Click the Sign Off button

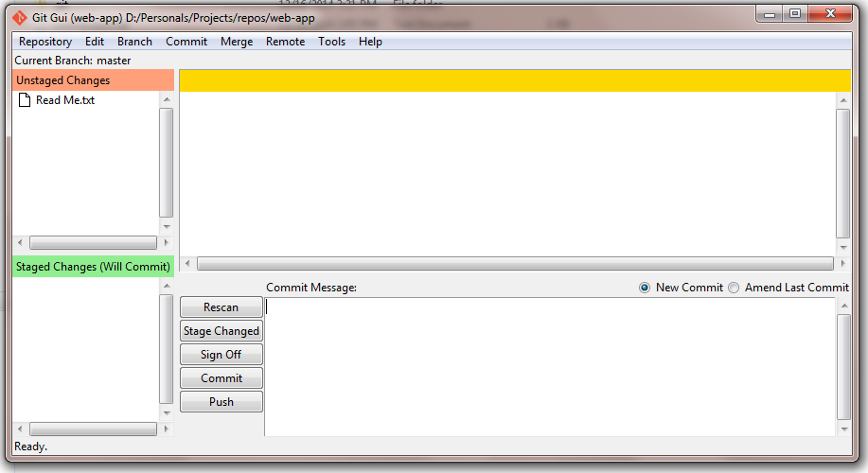click(221, 355)
